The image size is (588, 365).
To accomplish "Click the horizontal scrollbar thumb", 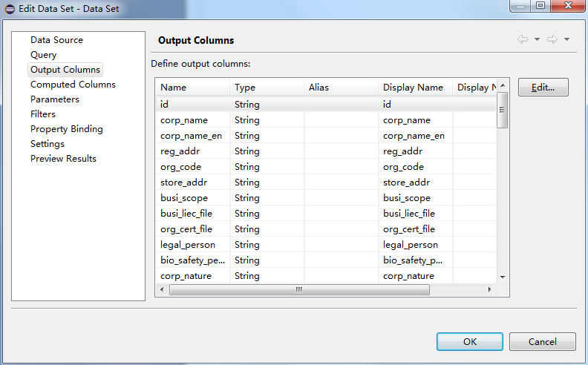I will tap(299, 289).
